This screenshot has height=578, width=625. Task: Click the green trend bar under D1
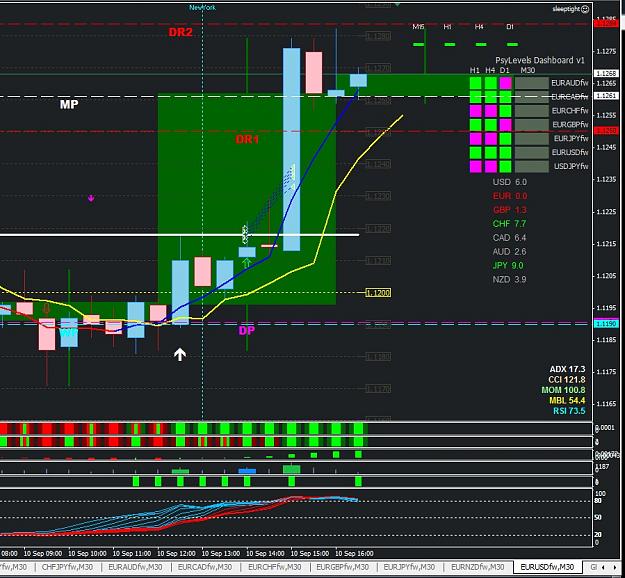pyautogui.click(x=512, y=44)
